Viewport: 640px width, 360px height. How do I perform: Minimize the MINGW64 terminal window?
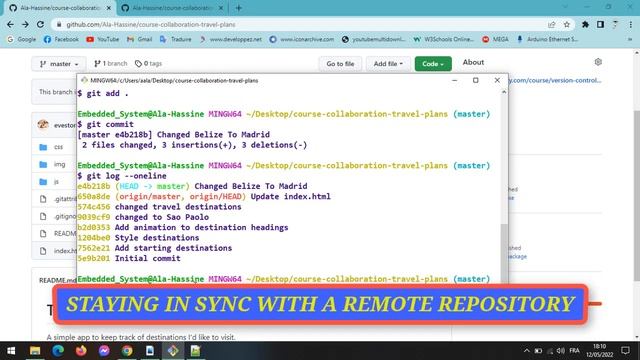point(454,80)
